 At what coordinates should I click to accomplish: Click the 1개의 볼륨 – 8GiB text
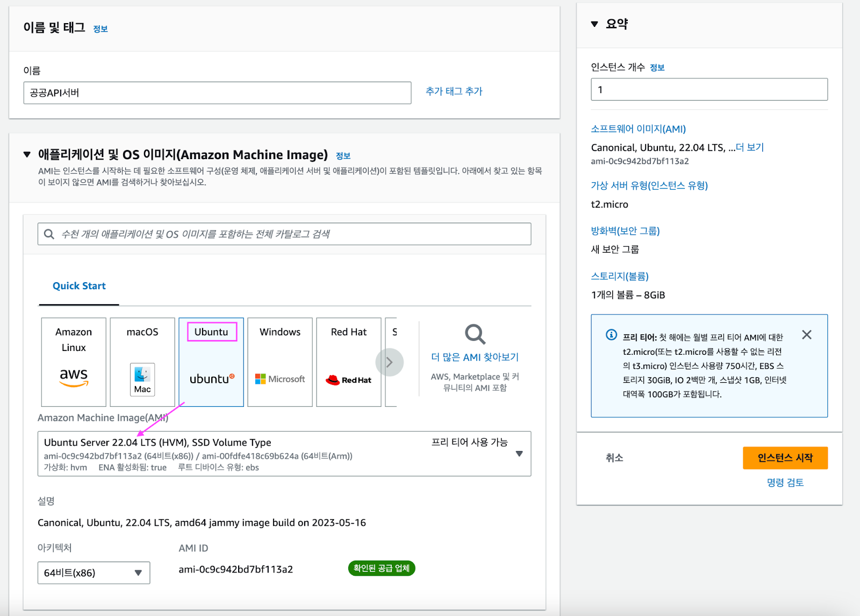coord(628,295)
